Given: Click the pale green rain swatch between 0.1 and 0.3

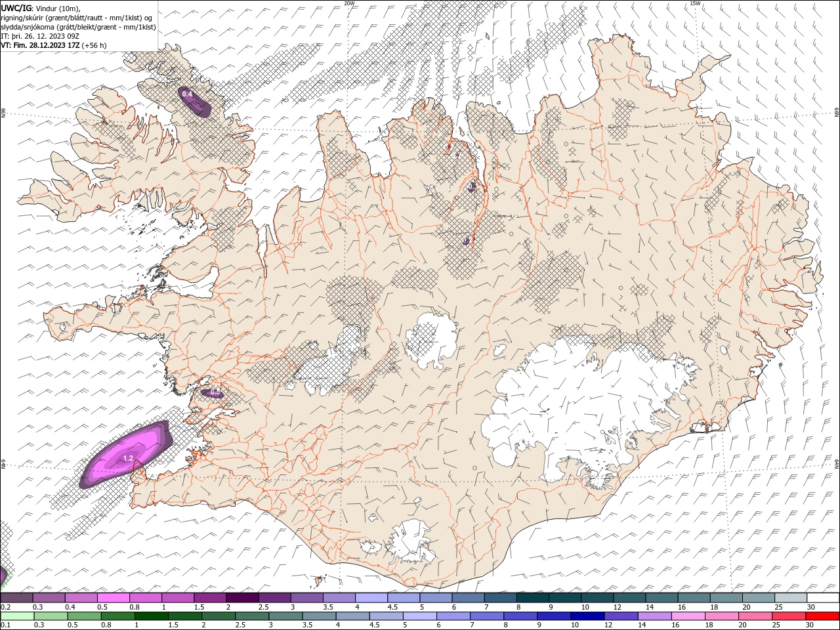Looking at the screenshot, I should click(x=18, y=616).
